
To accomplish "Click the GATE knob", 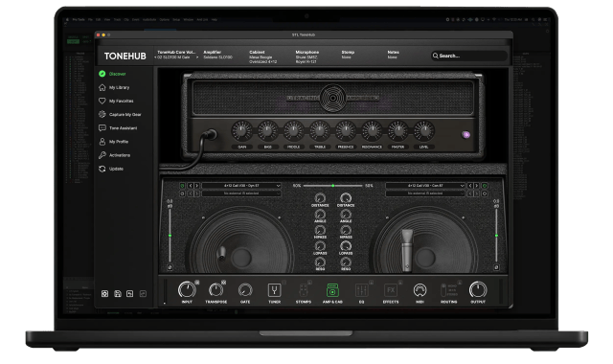I will (245, 290).
